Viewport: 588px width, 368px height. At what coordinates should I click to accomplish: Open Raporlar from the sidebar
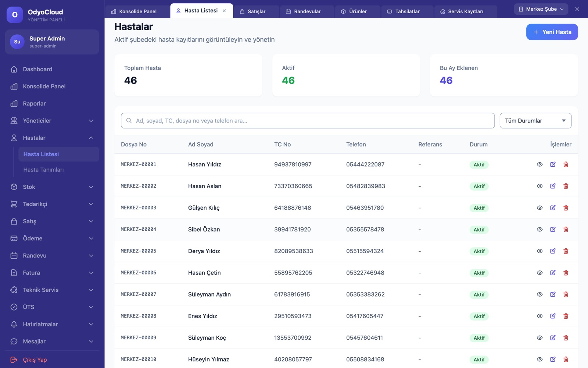click(x=52, y=104)
